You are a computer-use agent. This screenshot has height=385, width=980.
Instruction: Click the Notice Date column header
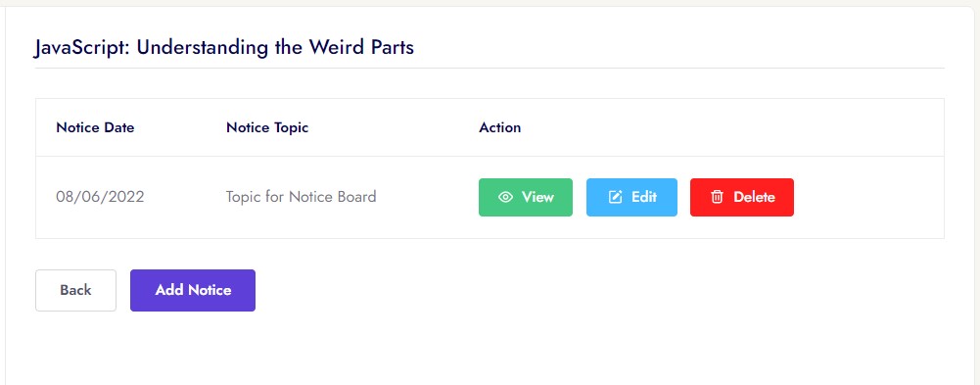point(95,127)
